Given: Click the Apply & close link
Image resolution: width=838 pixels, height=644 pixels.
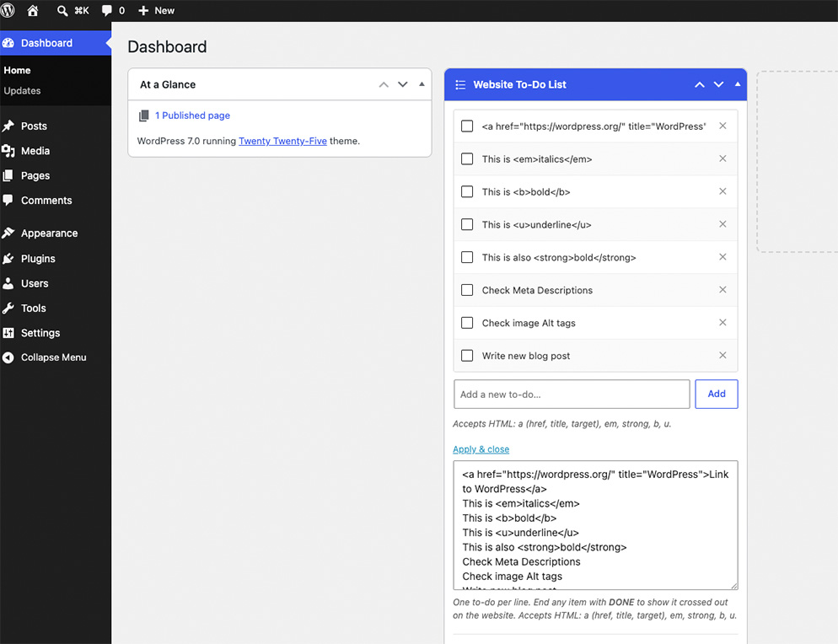Looking at the screenshot, I should pyautogui.click(x=481, y=449).
